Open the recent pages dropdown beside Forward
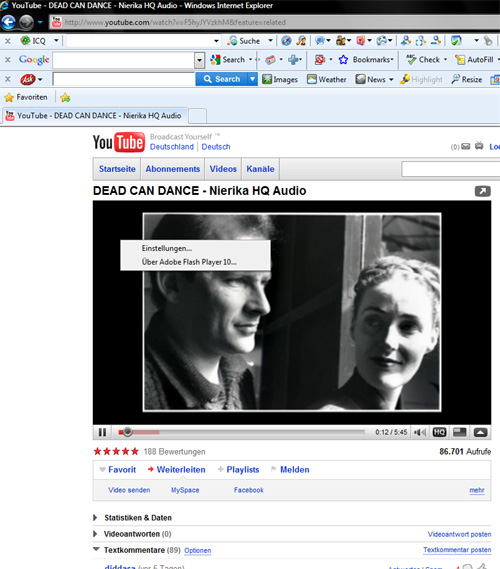Viewport: 500px width, 569px height. (x=40, y=22)
